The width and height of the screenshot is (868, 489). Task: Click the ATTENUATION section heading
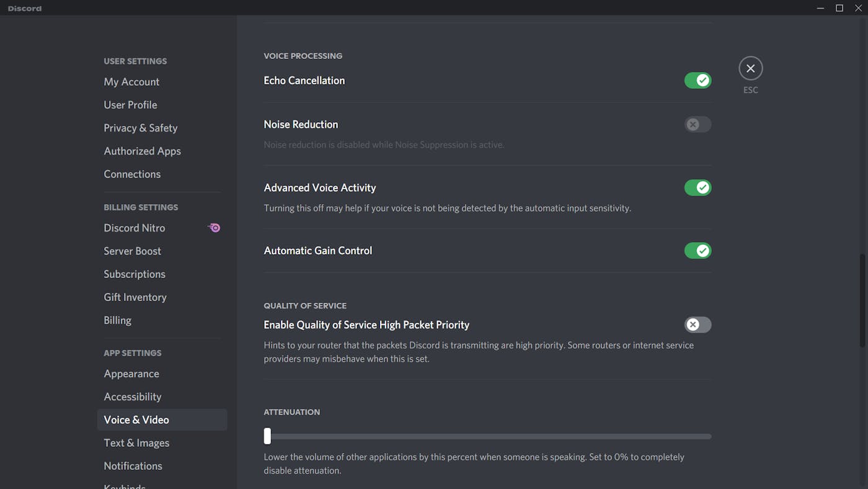[292, 412]
